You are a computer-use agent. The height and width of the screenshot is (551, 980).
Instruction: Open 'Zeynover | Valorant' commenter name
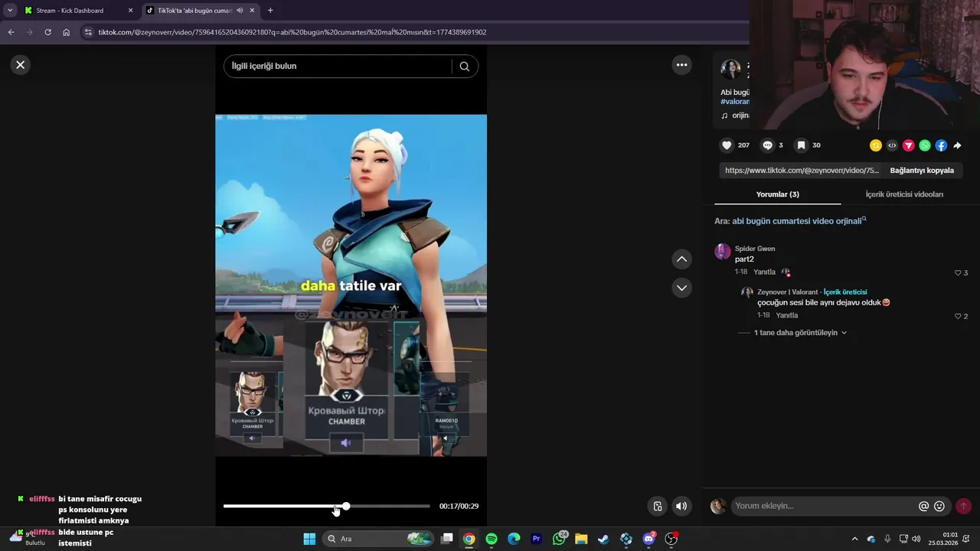(788, 292)
